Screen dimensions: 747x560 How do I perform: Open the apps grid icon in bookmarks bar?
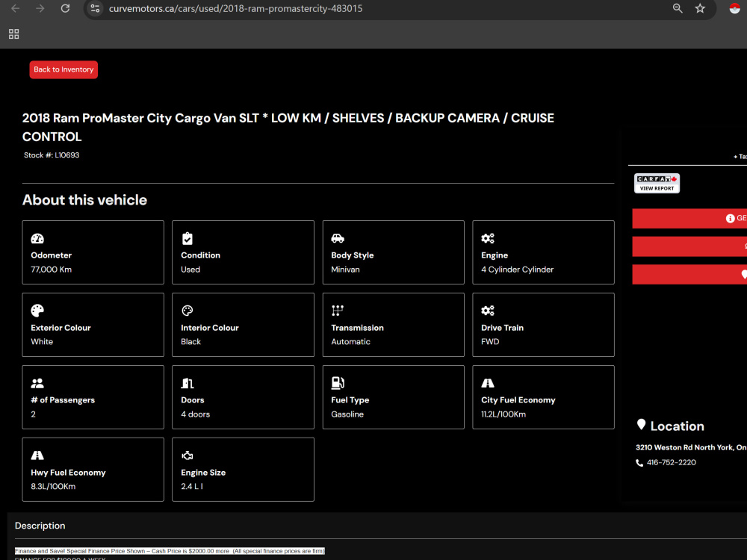(13, 34)
